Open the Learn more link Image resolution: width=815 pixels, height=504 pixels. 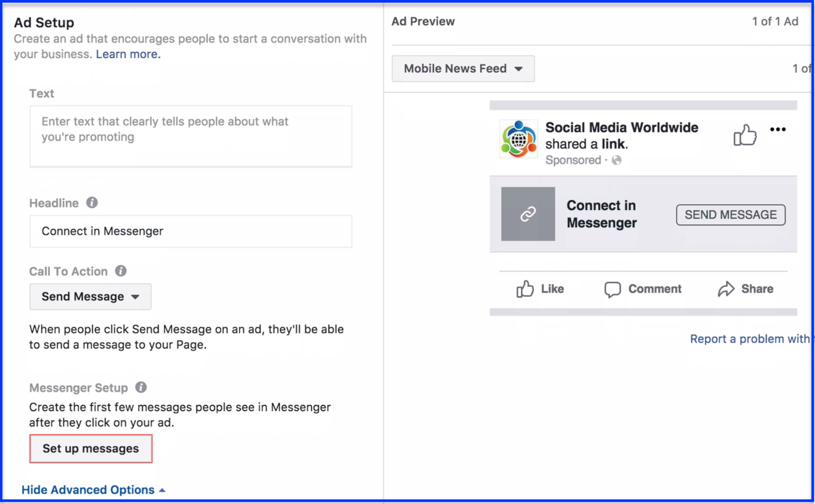coord(128,54)
